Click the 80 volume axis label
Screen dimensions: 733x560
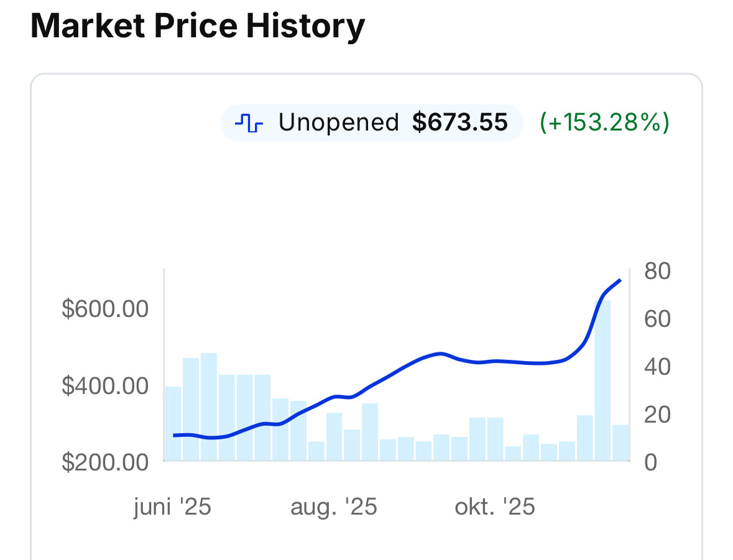click(657, 272)
